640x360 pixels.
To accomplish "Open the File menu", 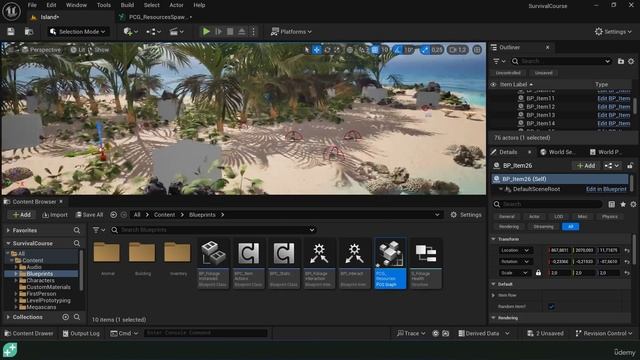I will (x=32, y=5).
